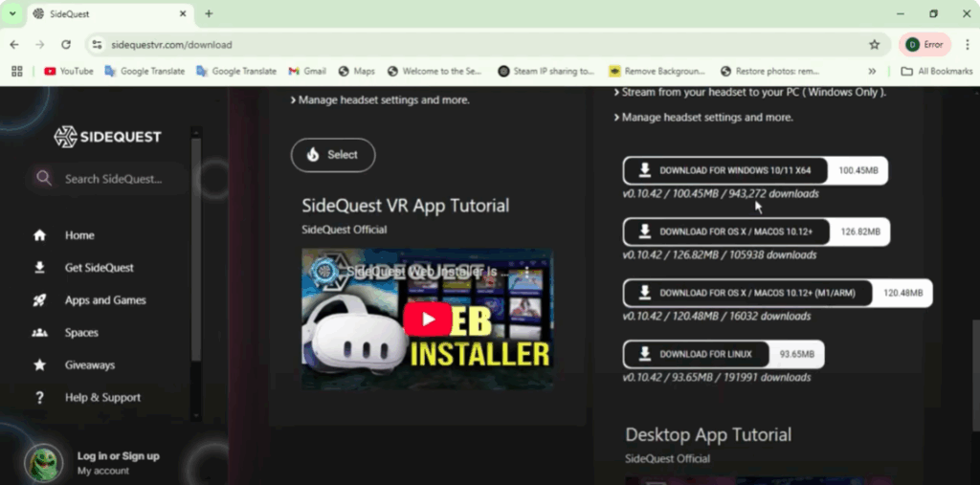
Task: Open Help & Support in the sidebar
Action: 102,398
